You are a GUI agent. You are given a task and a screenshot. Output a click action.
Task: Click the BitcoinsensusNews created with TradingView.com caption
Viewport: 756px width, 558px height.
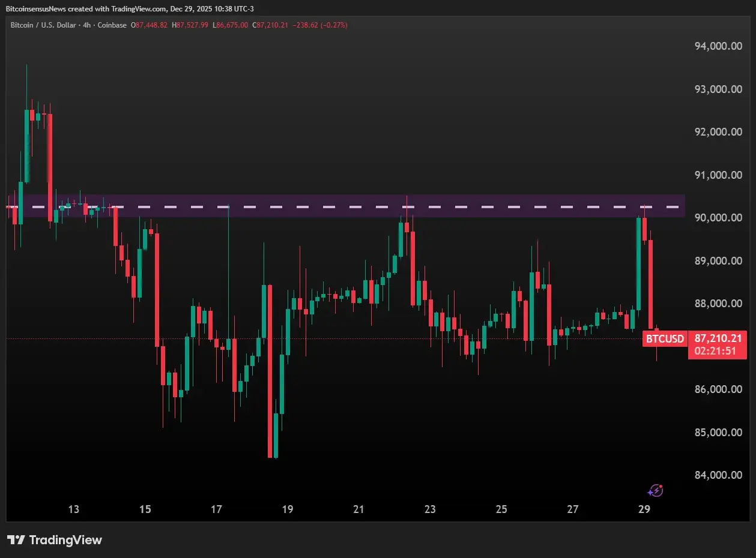[x=129, y=9]
